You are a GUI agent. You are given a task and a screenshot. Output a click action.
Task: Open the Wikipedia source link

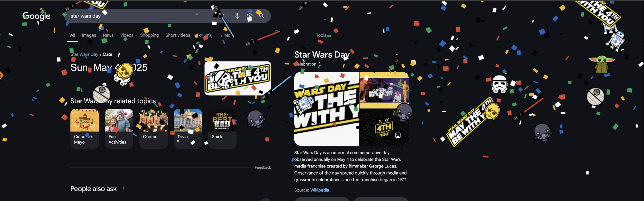click(x=320, y=190)
